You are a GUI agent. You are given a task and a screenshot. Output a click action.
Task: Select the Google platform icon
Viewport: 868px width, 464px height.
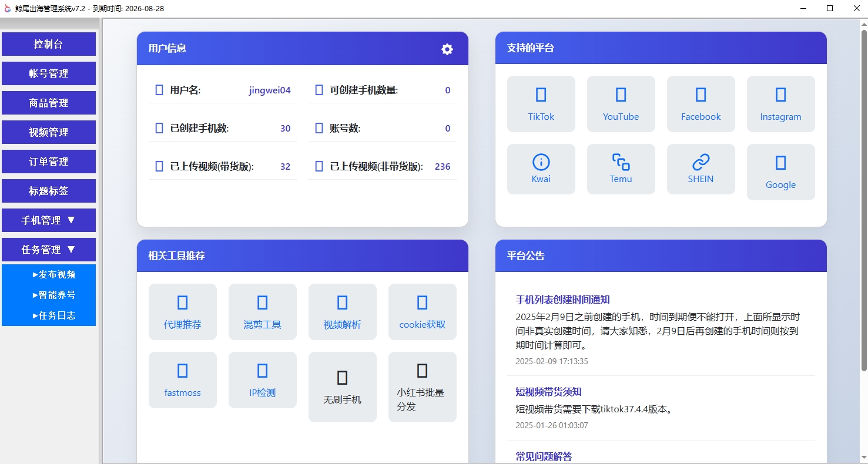780,172
